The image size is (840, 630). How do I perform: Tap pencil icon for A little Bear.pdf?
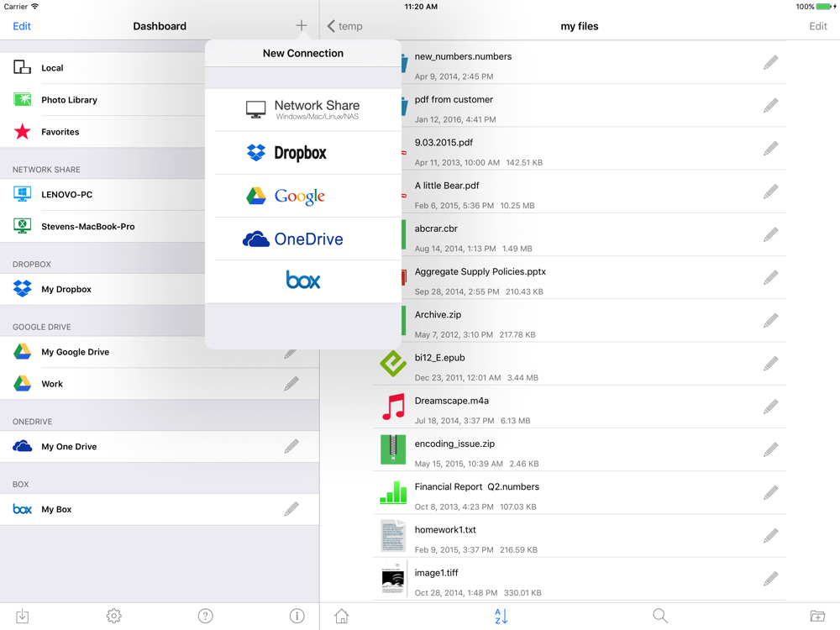(771, 192)
